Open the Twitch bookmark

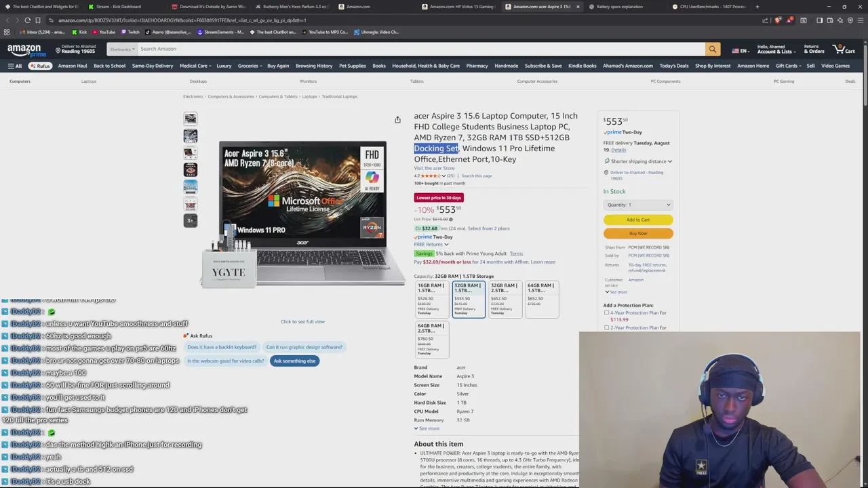130,32
